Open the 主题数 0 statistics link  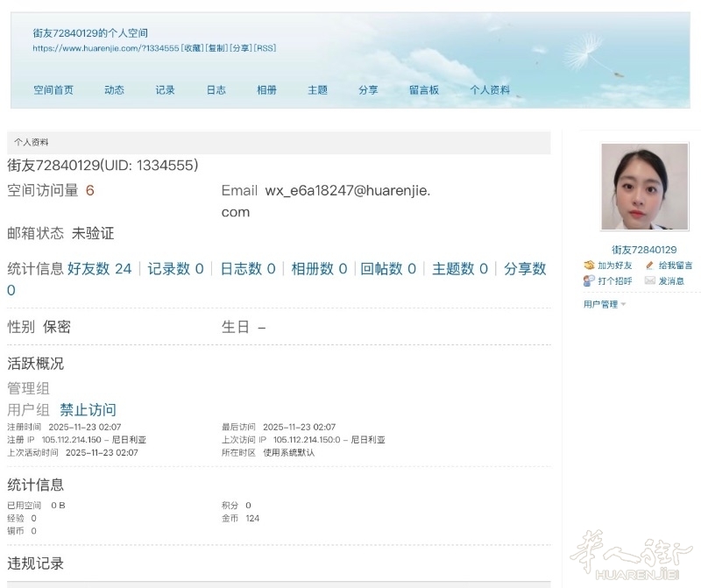tap(459, 269)
